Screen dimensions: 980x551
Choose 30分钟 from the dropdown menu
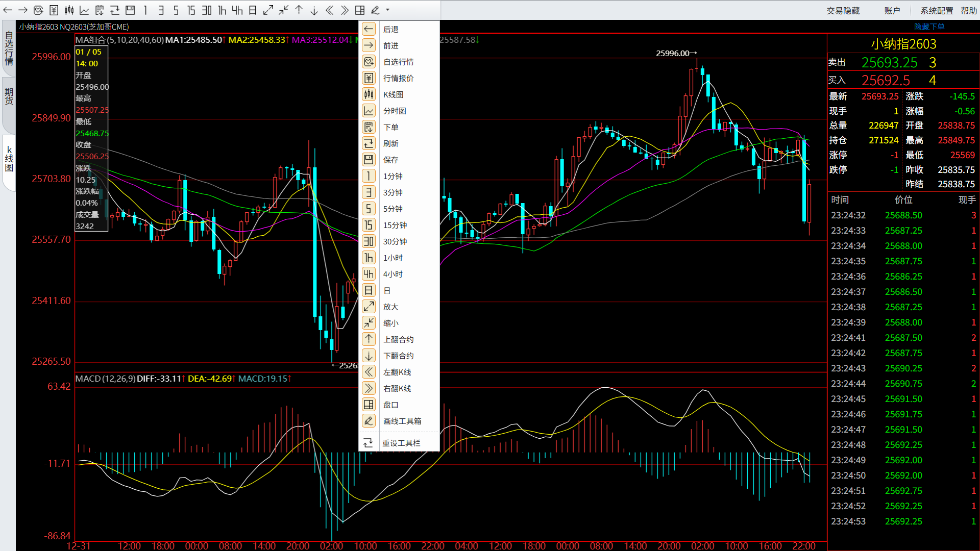(395, 241)
